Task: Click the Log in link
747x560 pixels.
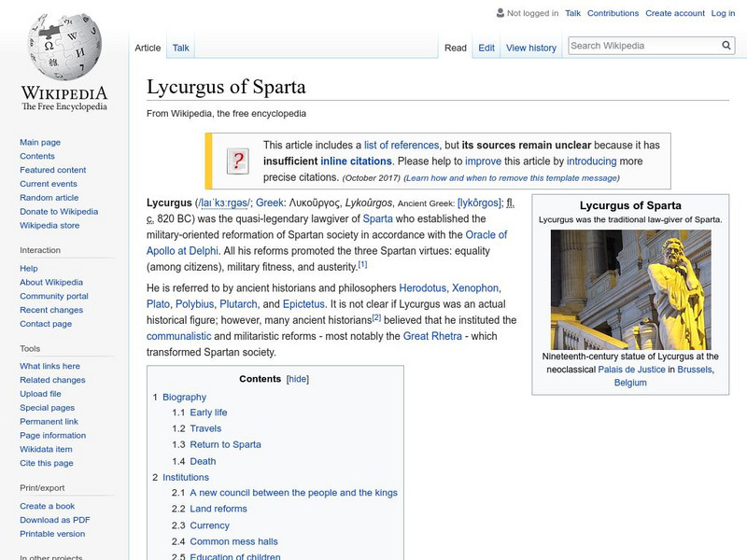Action: pos(723,13)
